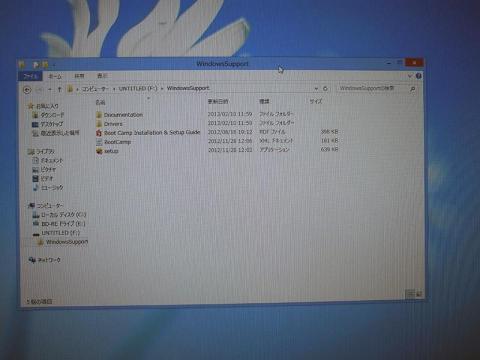Select the Documentation folder name
Viewport: 480px width, 360px height.
coord(123,115)
